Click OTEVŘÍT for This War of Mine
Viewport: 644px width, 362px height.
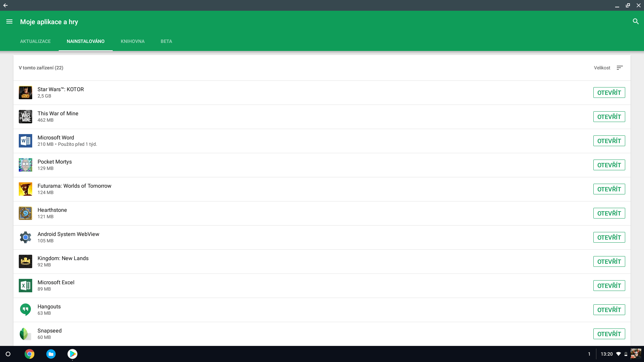[609, 117]
